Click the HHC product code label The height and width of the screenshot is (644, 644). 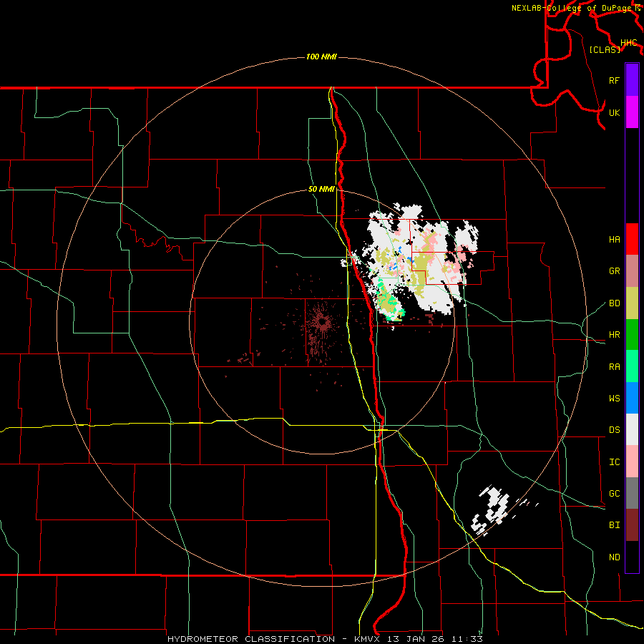pos(629,43)
